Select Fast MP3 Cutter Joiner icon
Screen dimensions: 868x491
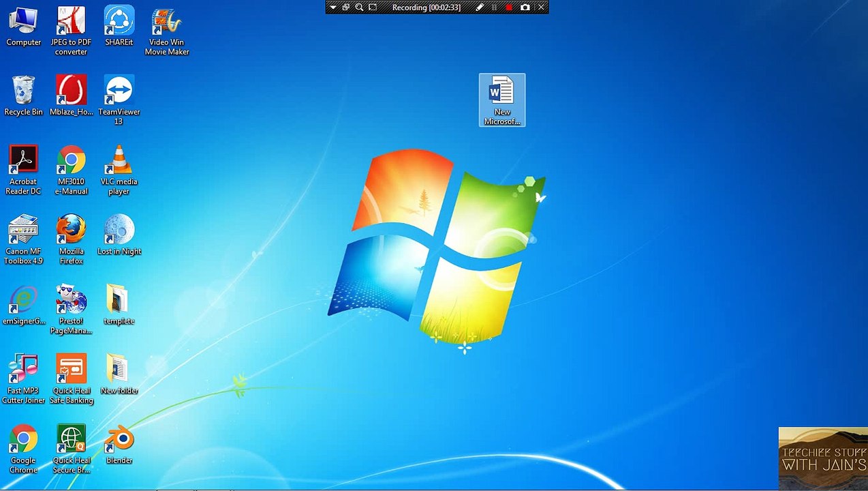pyautogui.click(x=23, y=379)
